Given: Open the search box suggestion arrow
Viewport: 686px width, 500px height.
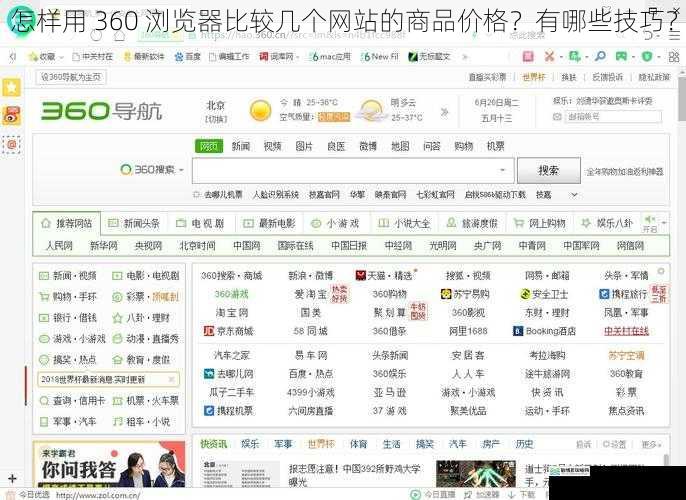Looking at the screenshot, I should point(502,170).
